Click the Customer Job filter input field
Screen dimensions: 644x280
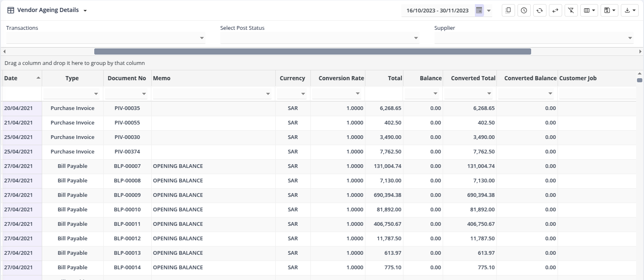coord(597,94)
